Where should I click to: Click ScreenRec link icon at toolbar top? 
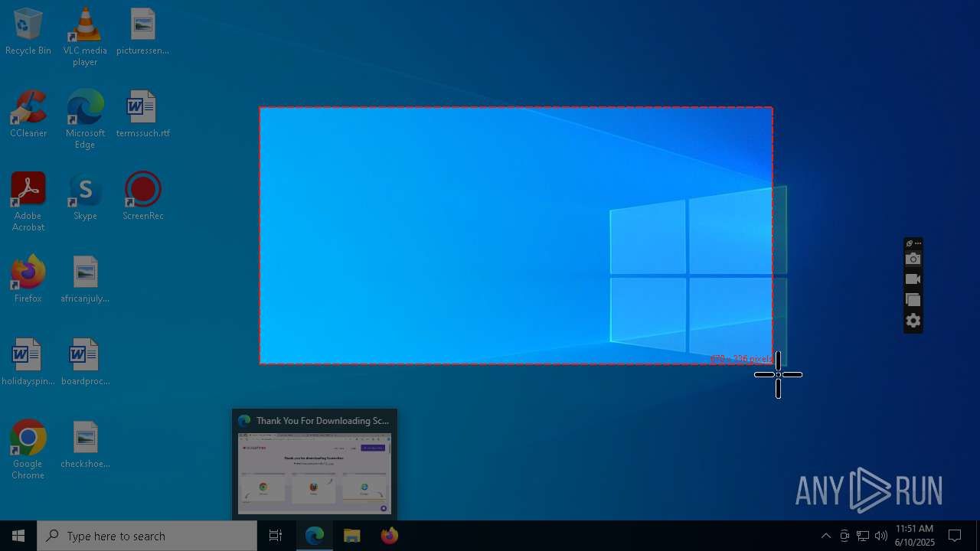point(909,243)
